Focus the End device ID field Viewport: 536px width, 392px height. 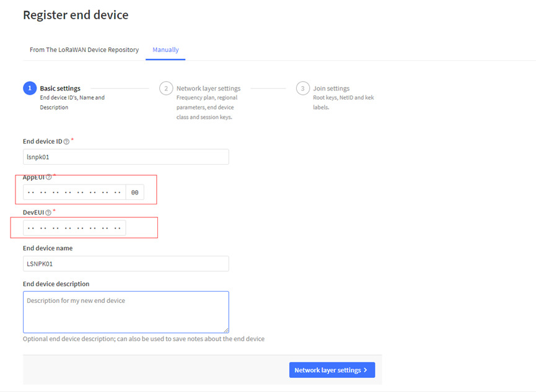pos(126,157)
